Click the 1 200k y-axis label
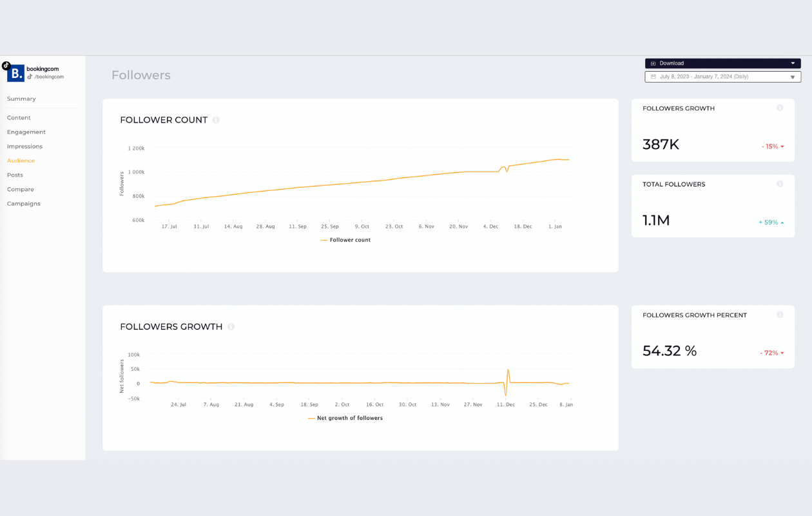812x516 pixels. (x=137, y=148)
